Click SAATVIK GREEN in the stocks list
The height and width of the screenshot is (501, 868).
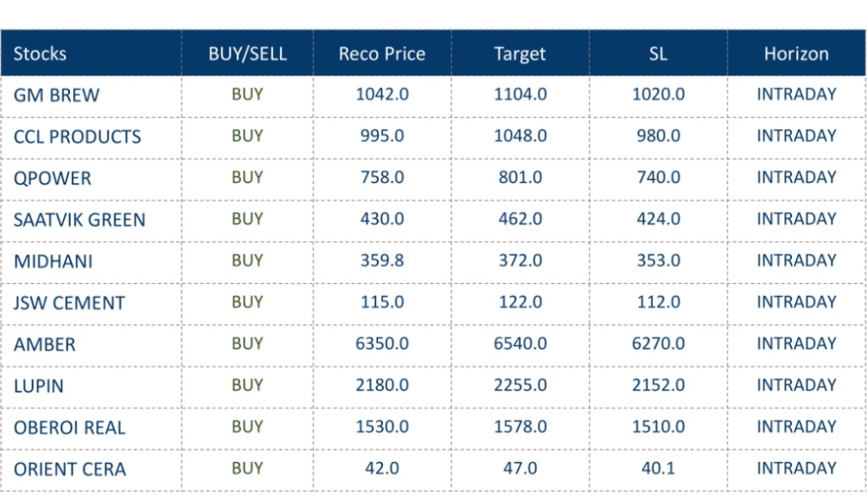click(x=80, y=220)
